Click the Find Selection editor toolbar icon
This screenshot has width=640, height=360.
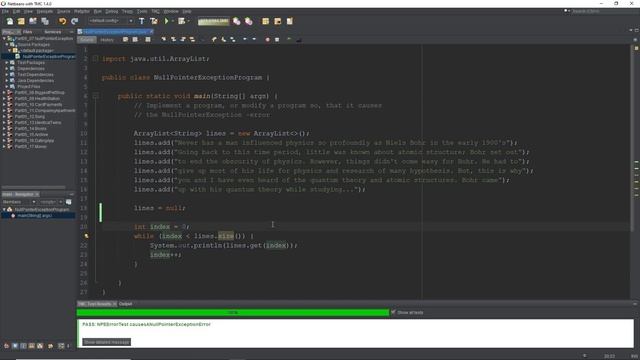164,40
